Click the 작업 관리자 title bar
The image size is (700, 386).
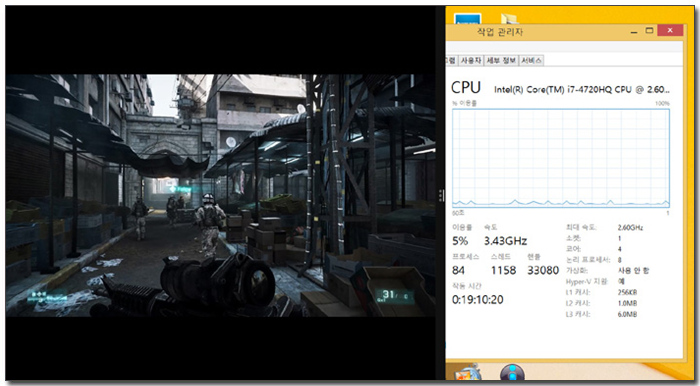pos(537,31)
